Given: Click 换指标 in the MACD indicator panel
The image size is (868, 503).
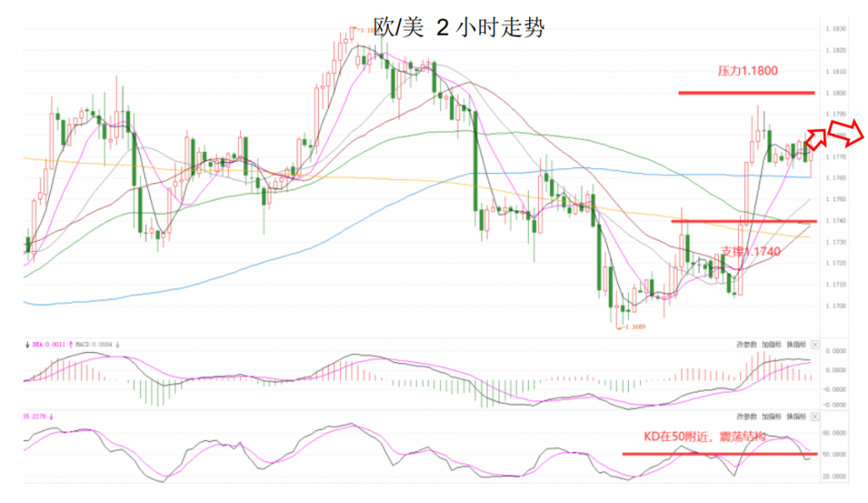Looking at the screenshot, I should coord(797,344).
